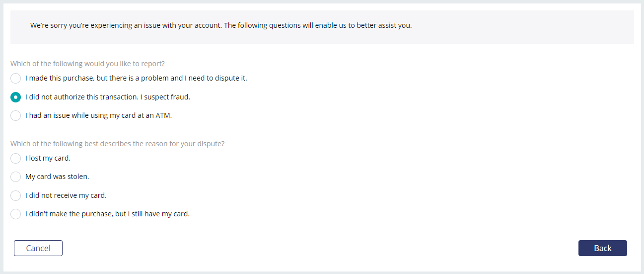Click 'Which of the following would you like to report?'

tap(87, 64)
